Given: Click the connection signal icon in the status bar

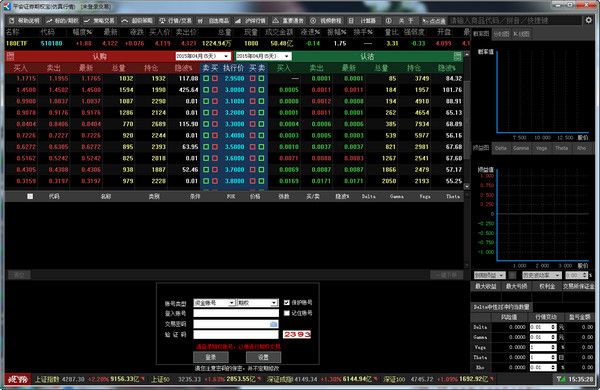Looking at the screenshot, I should (x=561, y=379).
